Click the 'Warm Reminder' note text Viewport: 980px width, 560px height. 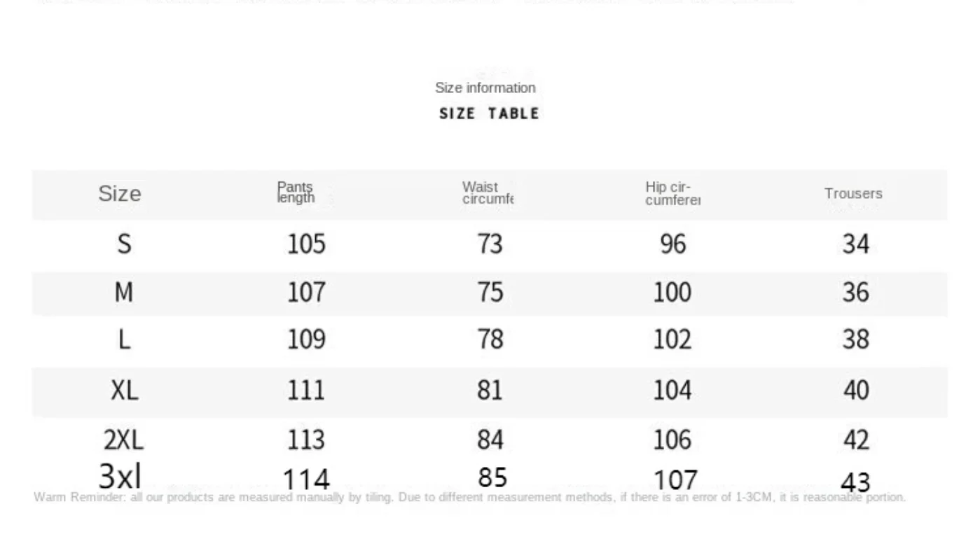469,498
